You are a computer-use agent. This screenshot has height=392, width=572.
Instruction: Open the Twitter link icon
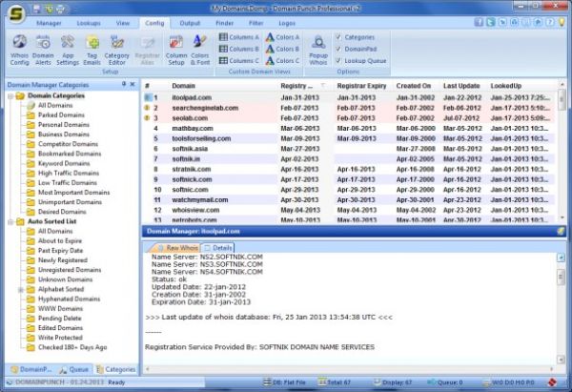tap(491, 22)
